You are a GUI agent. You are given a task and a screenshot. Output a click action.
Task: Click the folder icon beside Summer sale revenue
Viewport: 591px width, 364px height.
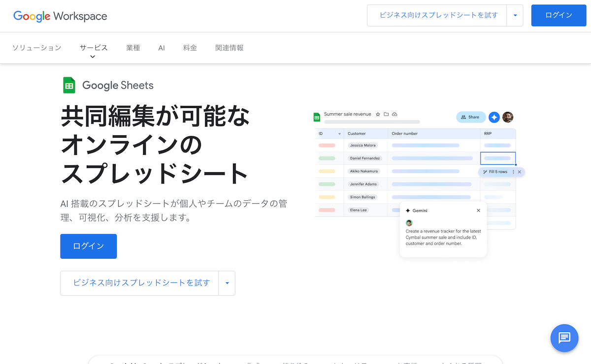(x=386, y=114)
